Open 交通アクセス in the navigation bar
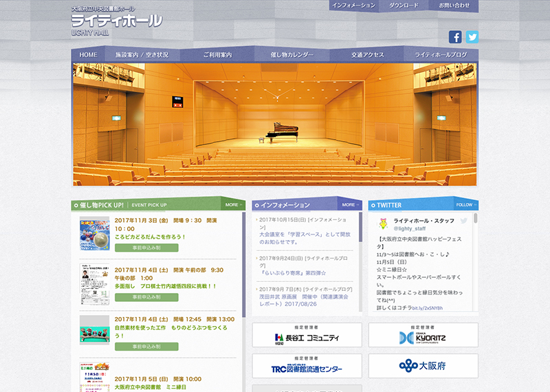The image size is (550, 392). pos(367,54)
